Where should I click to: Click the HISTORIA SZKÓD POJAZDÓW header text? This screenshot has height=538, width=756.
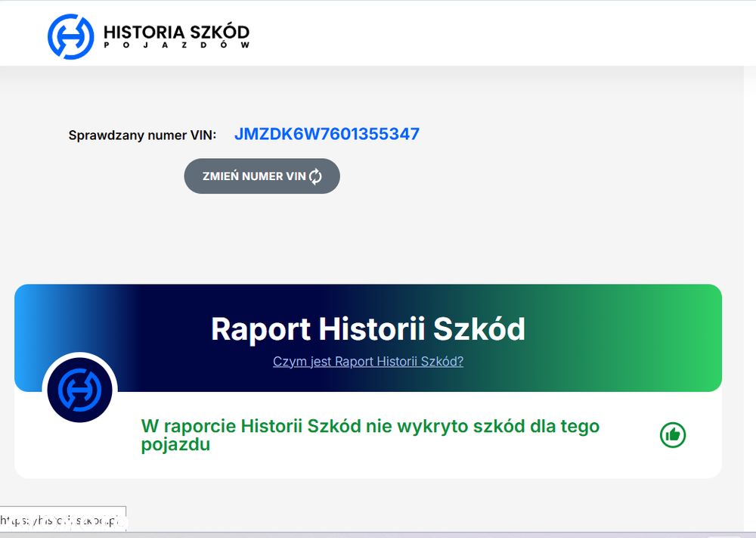176,36
